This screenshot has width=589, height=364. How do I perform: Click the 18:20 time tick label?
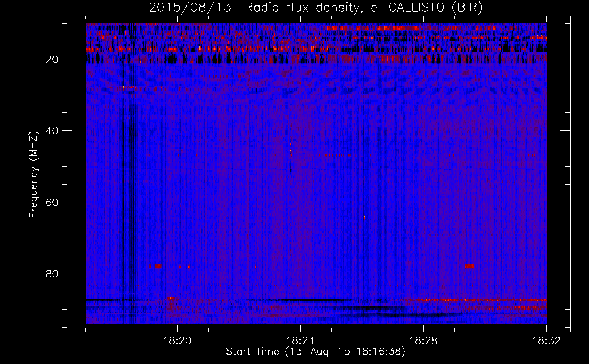click(x=177, y=341)
